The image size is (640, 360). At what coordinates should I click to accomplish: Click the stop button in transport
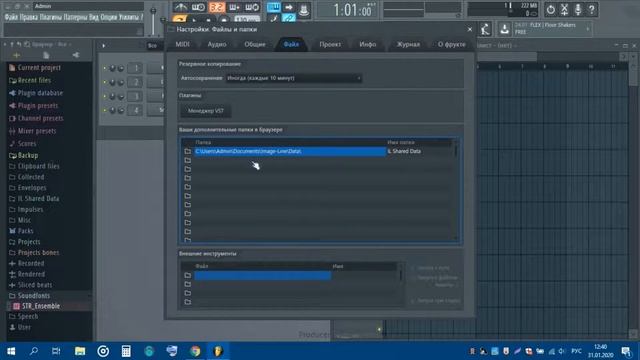tap(209, 20)
